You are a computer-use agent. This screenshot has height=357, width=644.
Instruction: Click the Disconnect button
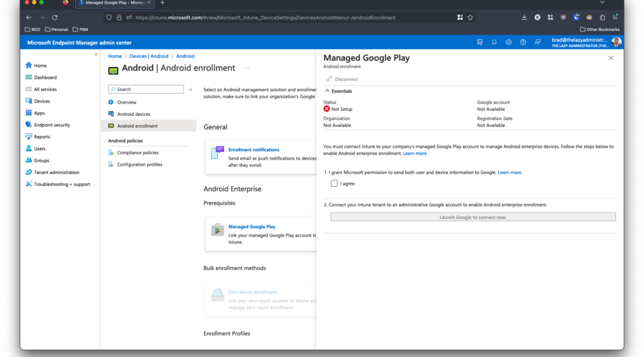click(x=342, y=79)
